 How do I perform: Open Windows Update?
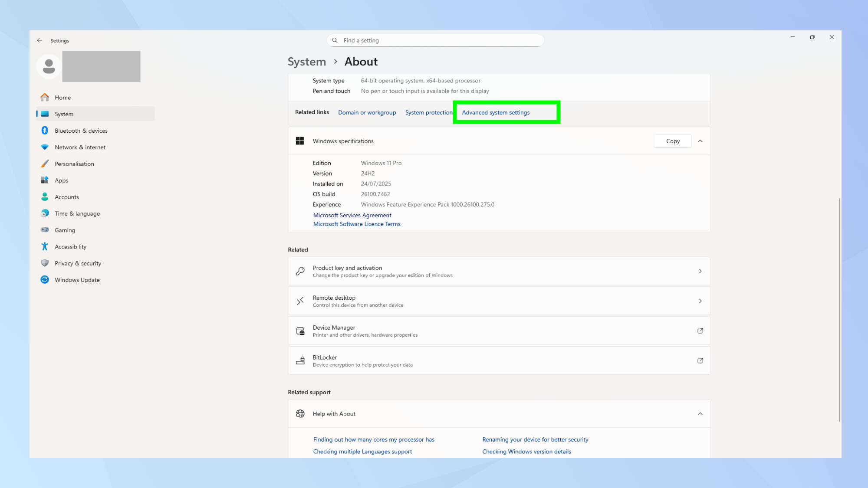[76, 279]
